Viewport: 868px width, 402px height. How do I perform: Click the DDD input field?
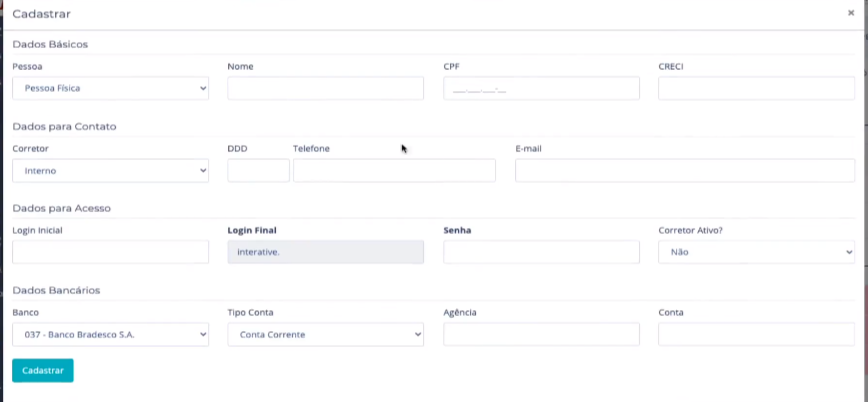pos(258,171)
